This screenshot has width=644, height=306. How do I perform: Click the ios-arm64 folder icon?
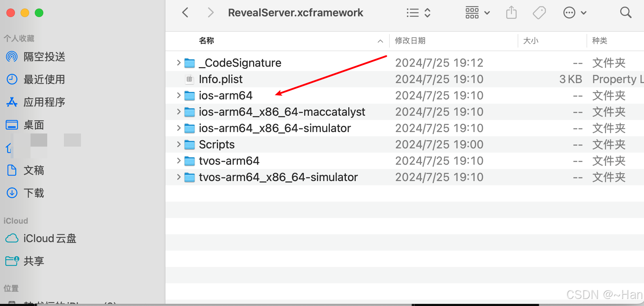point(190,96)
